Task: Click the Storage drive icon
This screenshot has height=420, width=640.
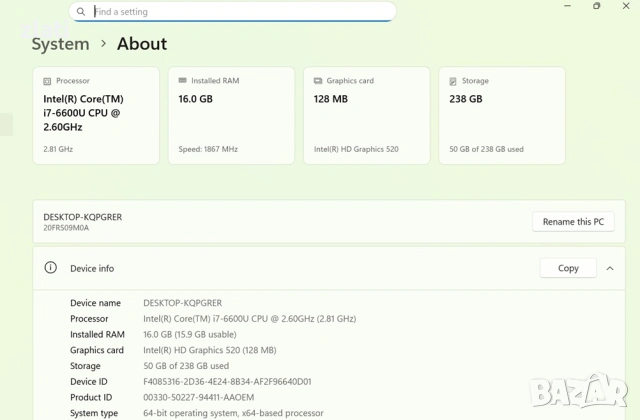Action: click(x=453, y=81)
